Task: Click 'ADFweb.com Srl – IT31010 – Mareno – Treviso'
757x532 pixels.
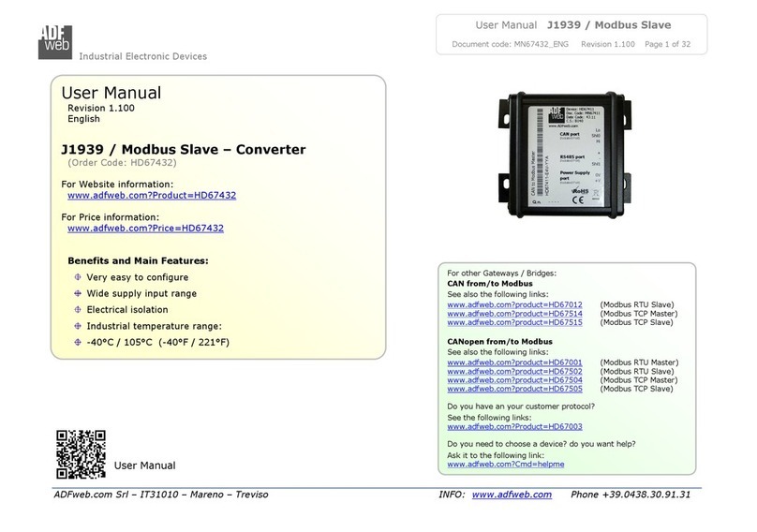Action: [x=161, y=495]
